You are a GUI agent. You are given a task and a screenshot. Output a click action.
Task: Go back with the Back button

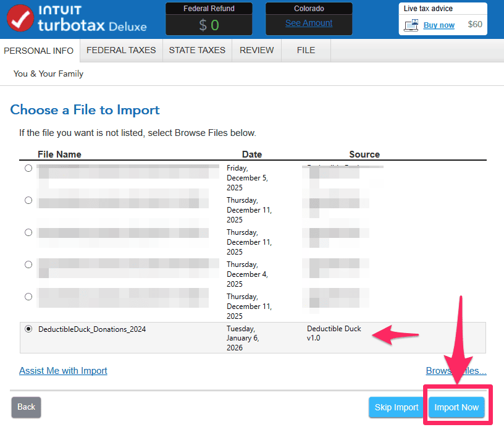[26, 407]
